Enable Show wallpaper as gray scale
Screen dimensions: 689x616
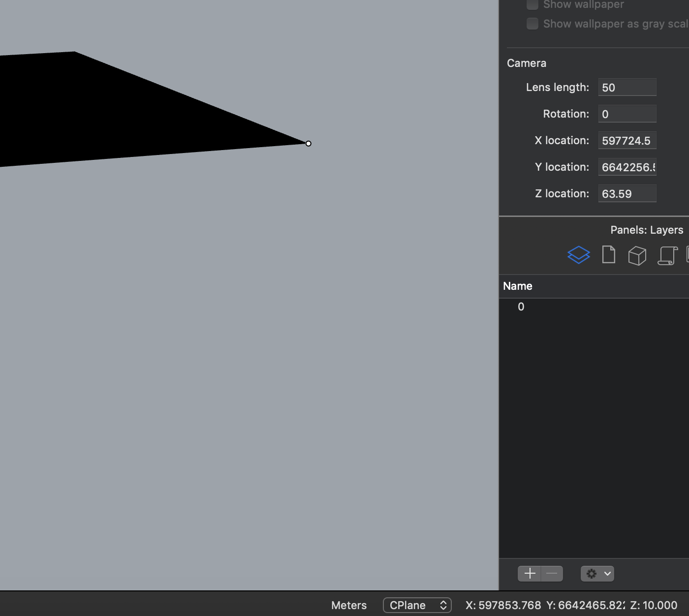coord(532,23)
